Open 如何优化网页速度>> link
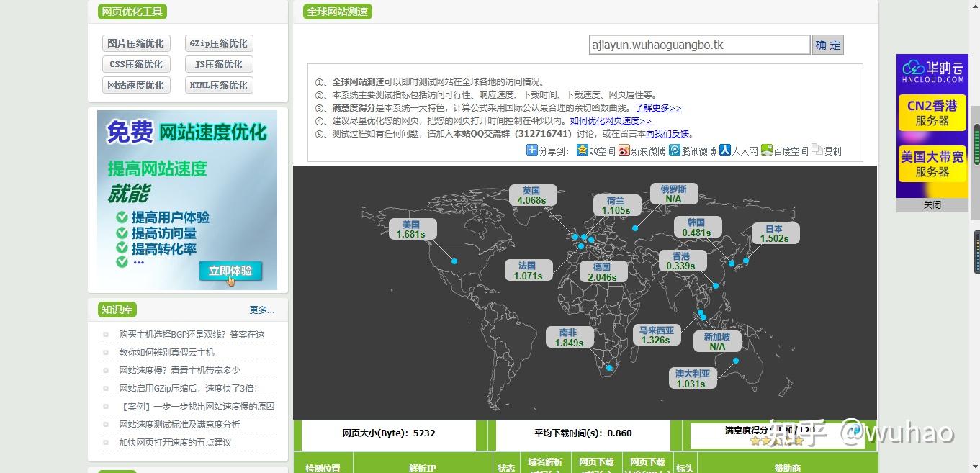 click(611, 120)
